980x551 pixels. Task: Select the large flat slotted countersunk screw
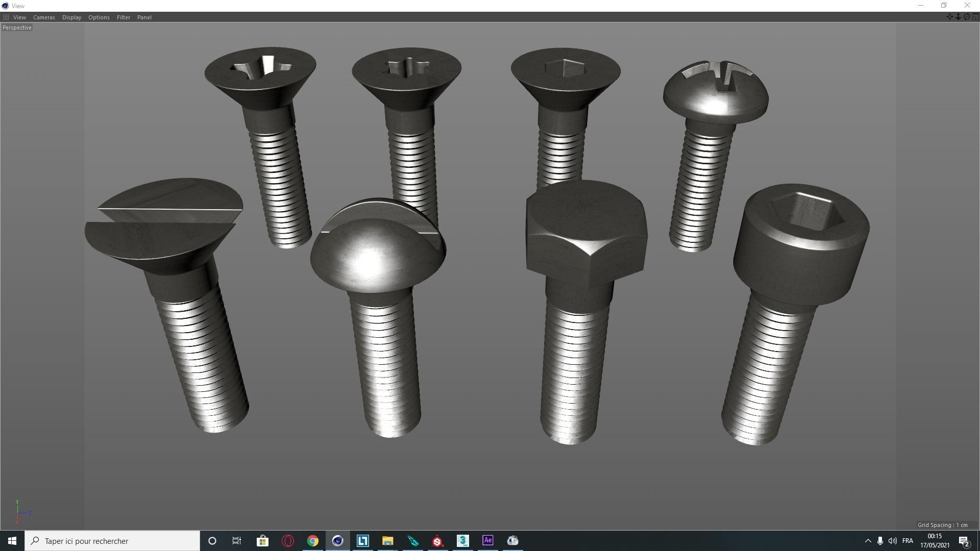tap(167, 305)
